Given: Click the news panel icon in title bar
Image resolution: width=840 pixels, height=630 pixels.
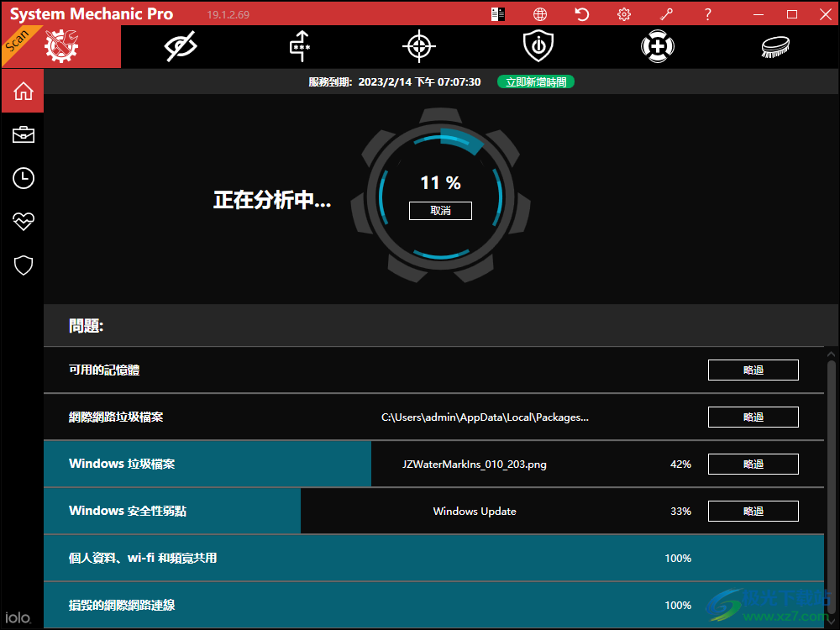Looking at the screenshot, I should pyautogui.click(x=497, y=14).
